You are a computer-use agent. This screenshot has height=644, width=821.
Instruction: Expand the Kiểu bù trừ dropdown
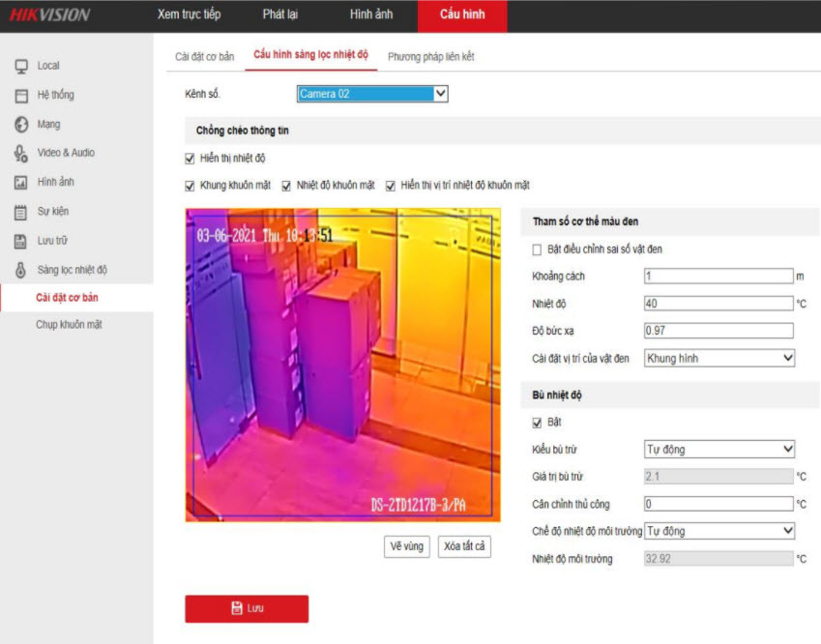pyautogui.click(x=718, y=450)
